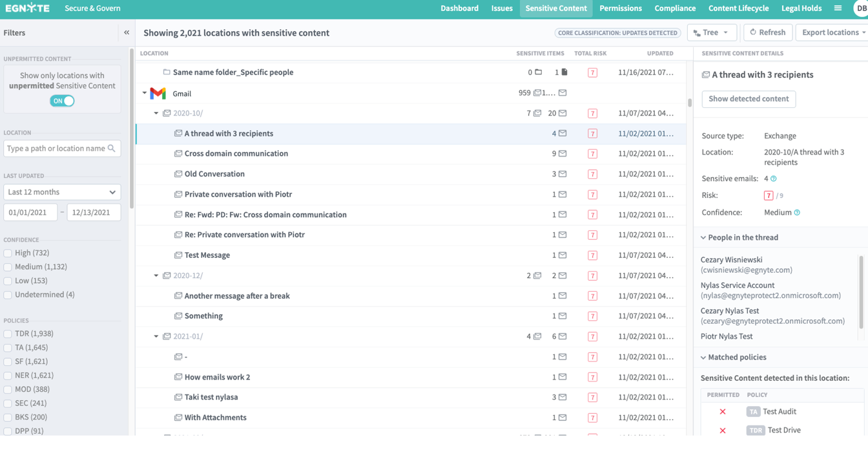
Task: Open the hamburger menu in the top bar
Action: tap(838, 8)
